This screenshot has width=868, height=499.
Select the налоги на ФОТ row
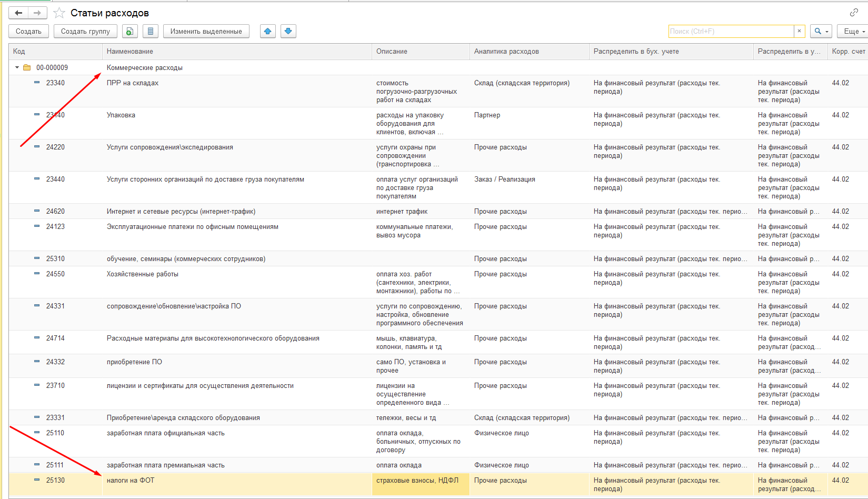pos(438,484)
